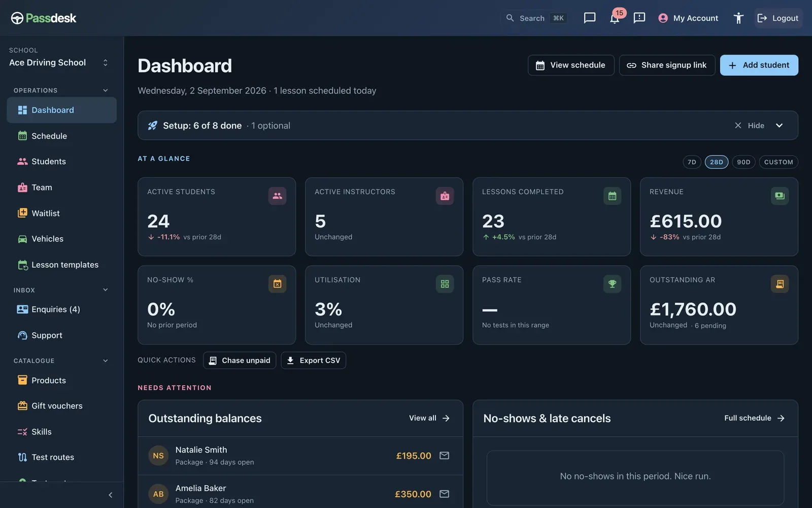Open Enquiries (4) inbox
Viewport: 812px width, 508px height.
point(61,309)
